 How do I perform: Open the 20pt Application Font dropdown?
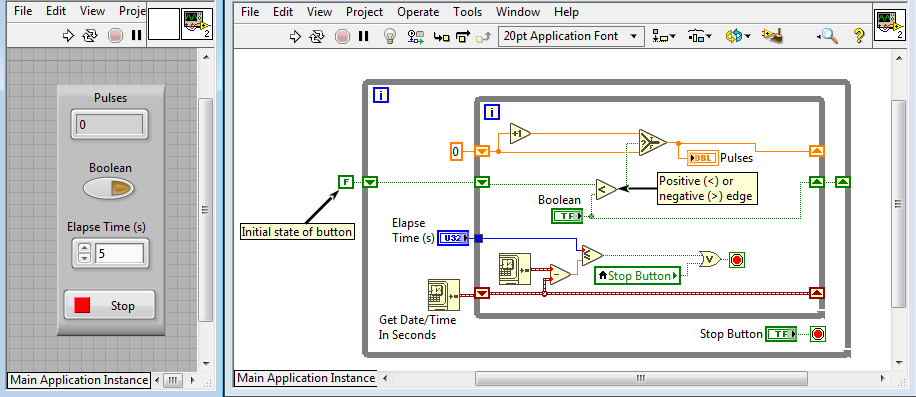pyautogui.click(x=571, y=36)
